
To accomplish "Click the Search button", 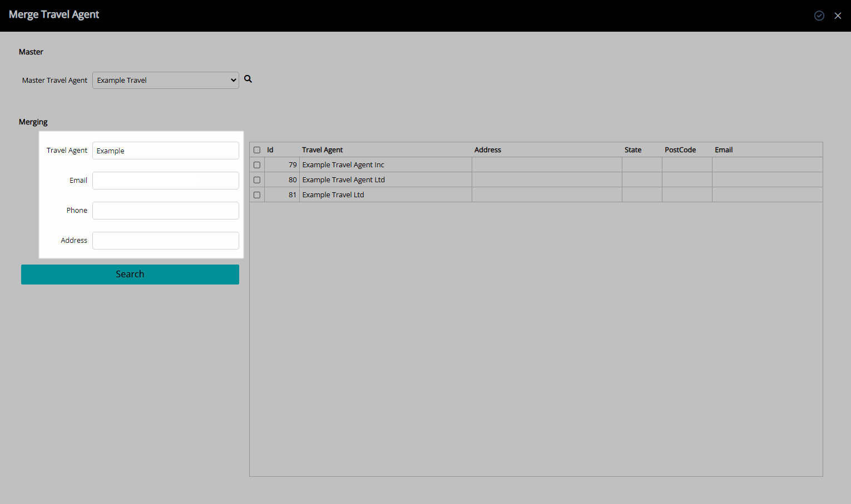I will (130, 275).
